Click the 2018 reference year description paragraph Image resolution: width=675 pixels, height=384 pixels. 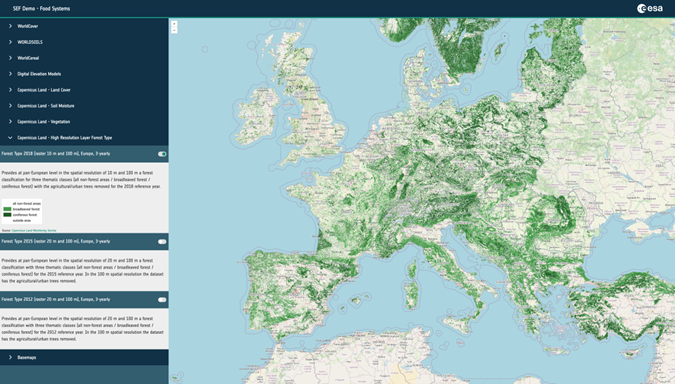(81, 180)
